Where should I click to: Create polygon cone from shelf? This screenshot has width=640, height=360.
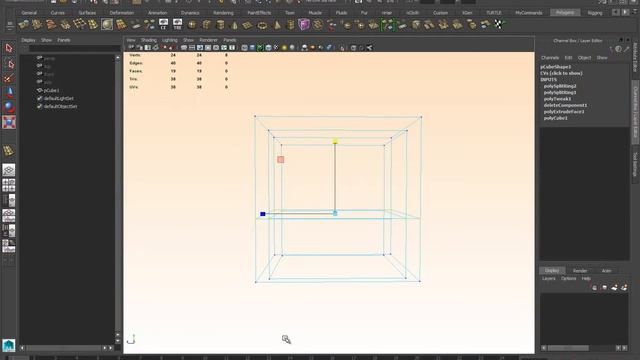tap(234, 25)
